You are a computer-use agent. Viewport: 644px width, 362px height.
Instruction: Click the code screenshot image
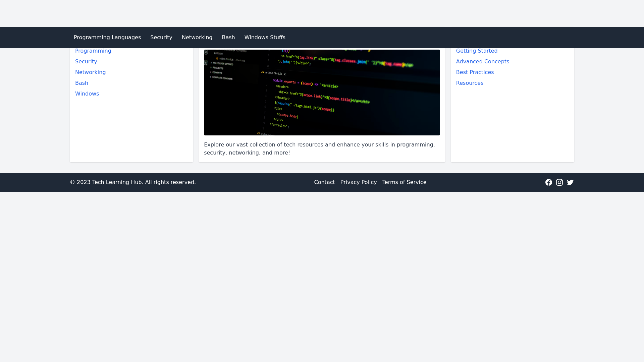322,93
